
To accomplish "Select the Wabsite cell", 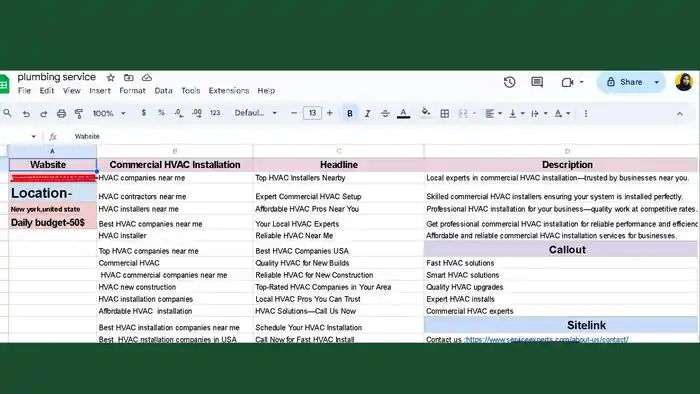I will pos(52,165).
